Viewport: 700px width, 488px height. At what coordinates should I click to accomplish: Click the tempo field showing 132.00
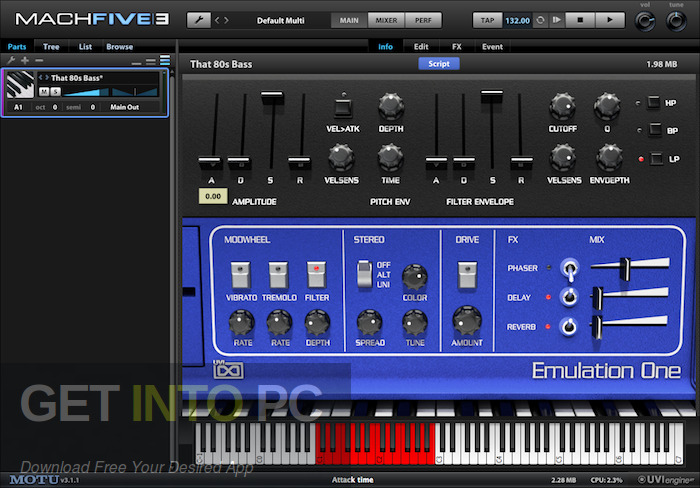point(517,20)
